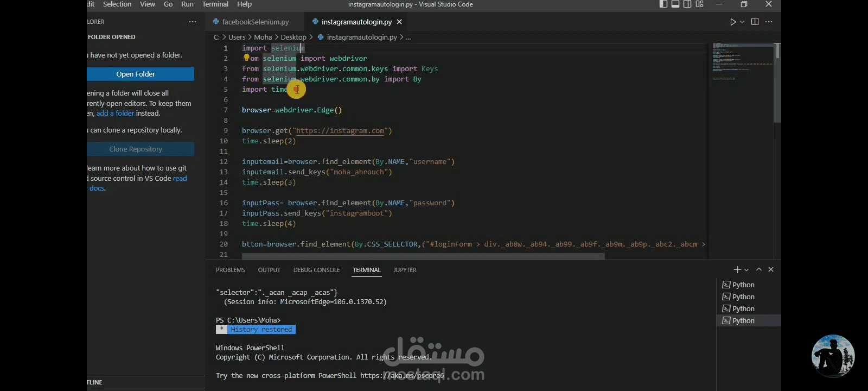
Task: Click 'time.sleep(4)' on line 18
Action: coord(269,224)
